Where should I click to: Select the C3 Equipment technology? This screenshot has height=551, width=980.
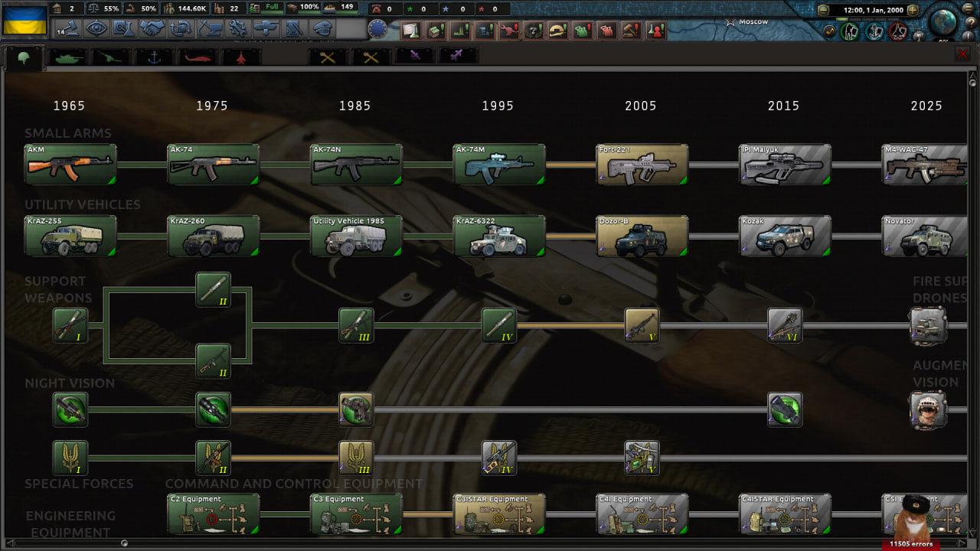pos(356,514)
